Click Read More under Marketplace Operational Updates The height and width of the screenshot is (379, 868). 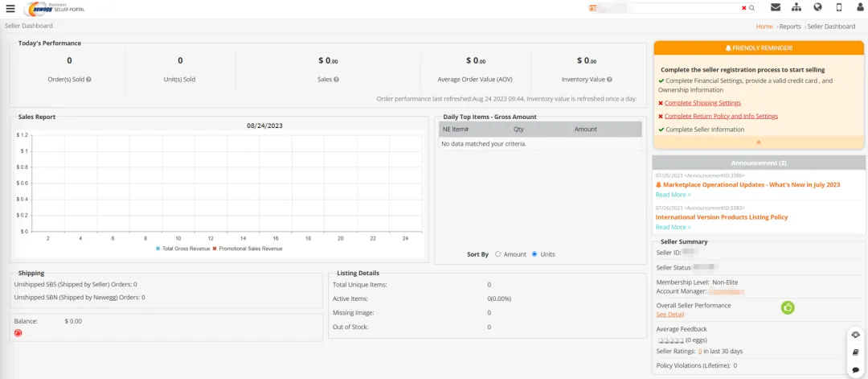[674, 195]
